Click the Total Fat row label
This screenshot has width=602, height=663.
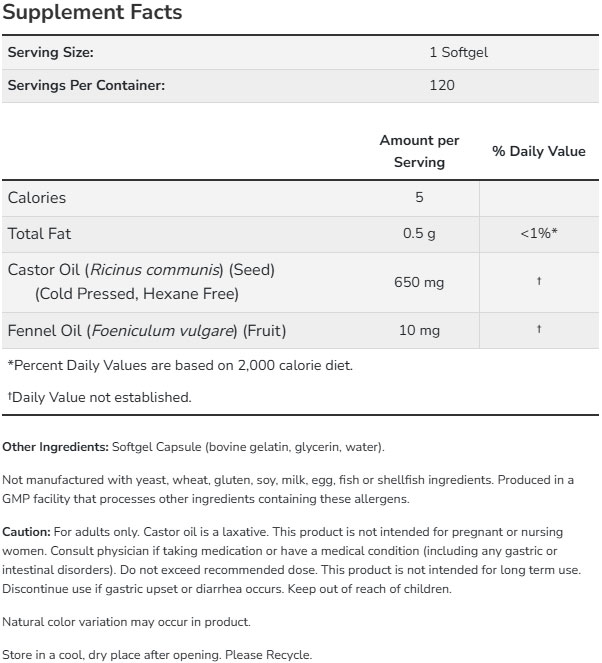[39, 233]
